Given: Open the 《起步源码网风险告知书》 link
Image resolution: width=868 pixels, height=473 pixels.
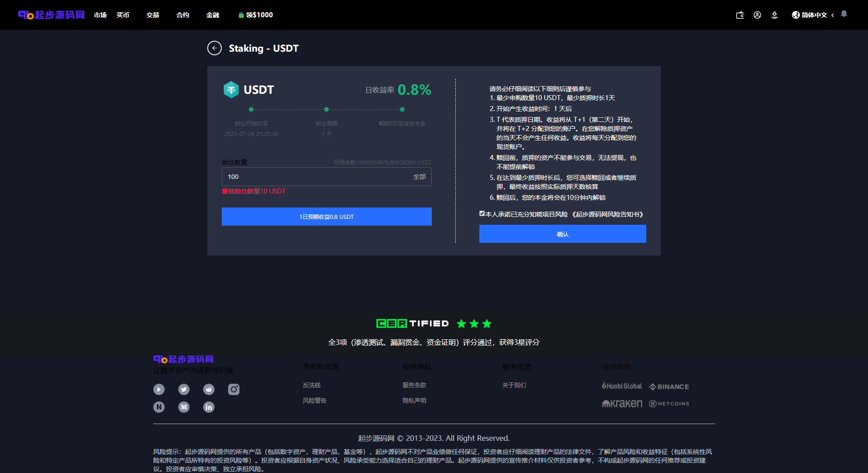Looking at the screenshot, I should coord(607,214).
